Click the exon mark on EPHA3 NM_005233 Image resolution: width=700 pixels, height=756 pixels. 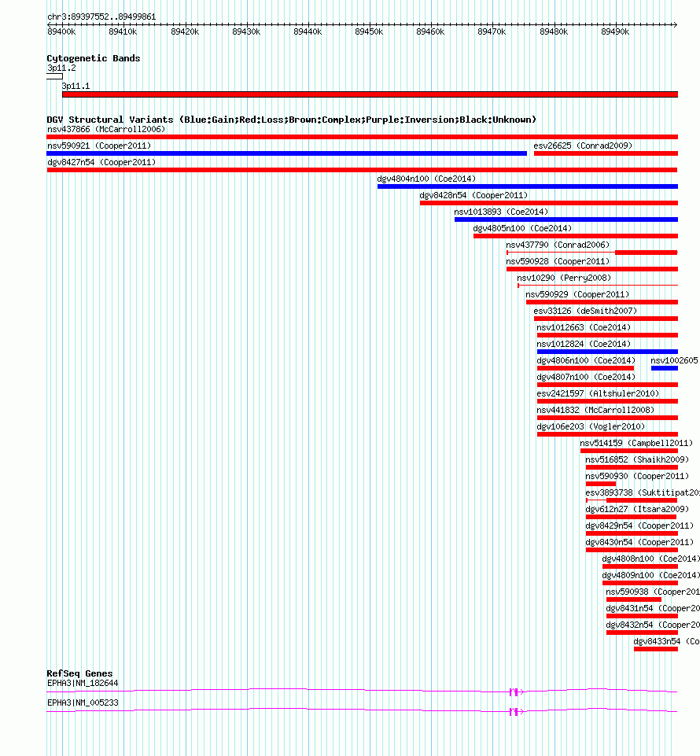pos(514,712)
